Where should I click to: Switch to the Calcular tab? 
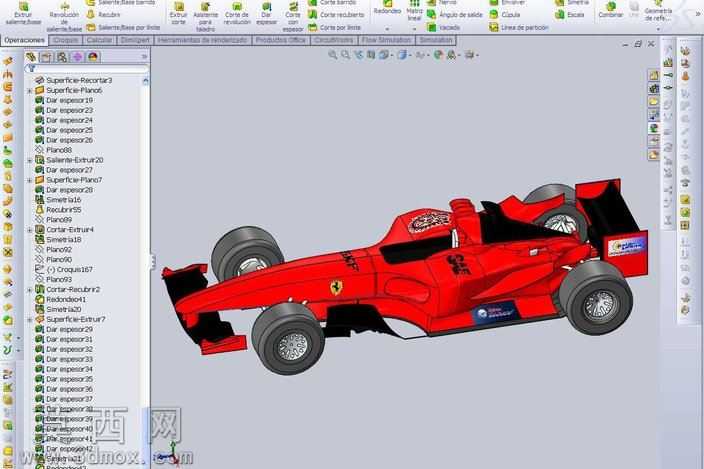pyautogui.click(x=99, y=40)
